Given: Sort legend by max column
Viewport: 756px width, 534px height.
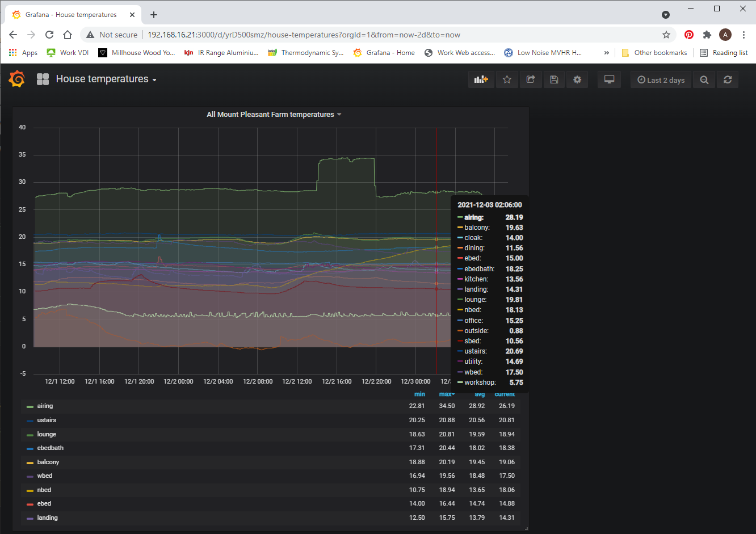Looking at the screenshot, I should click(446, 394).
